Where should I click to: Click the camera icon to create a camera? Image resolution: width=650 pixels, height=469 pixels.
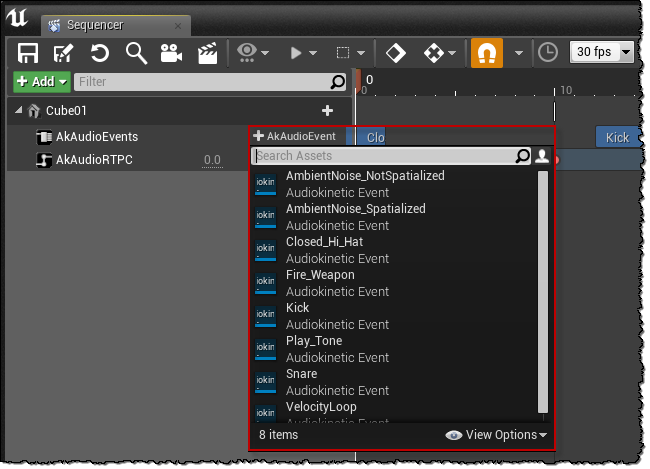pyautogui.click(x=171, y=53)
